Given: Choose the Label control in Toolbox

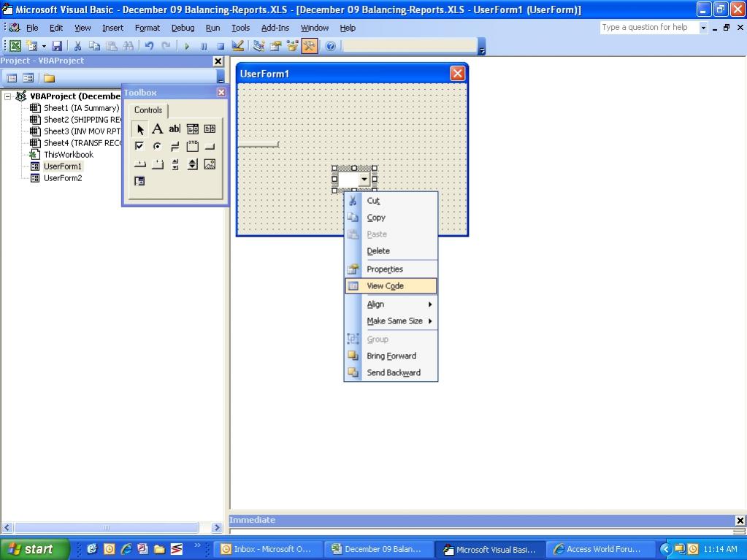Looking at the screenshot, I should click(157, 129).
